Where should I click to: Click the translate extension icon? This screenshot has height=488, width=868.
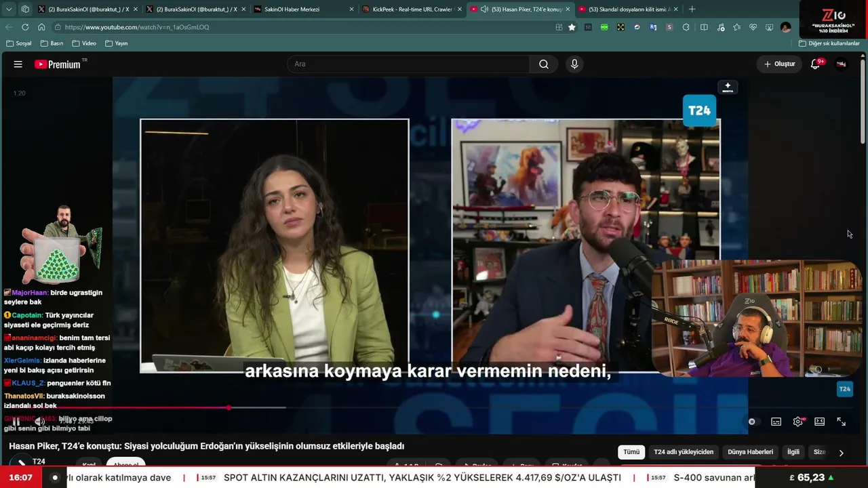tap(653, 27)
